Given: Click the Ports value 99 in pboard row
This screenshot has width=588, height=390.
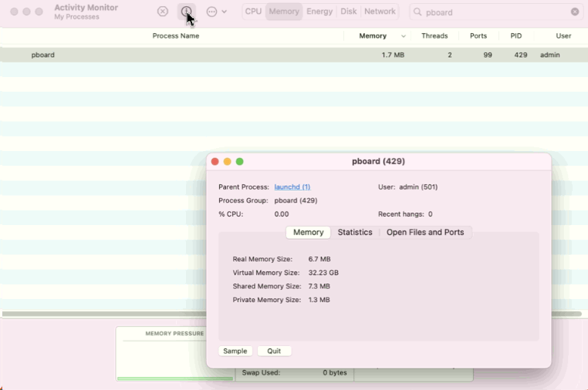Looking at the screenshot, I should pyautogui.click(x=488, y=55).
